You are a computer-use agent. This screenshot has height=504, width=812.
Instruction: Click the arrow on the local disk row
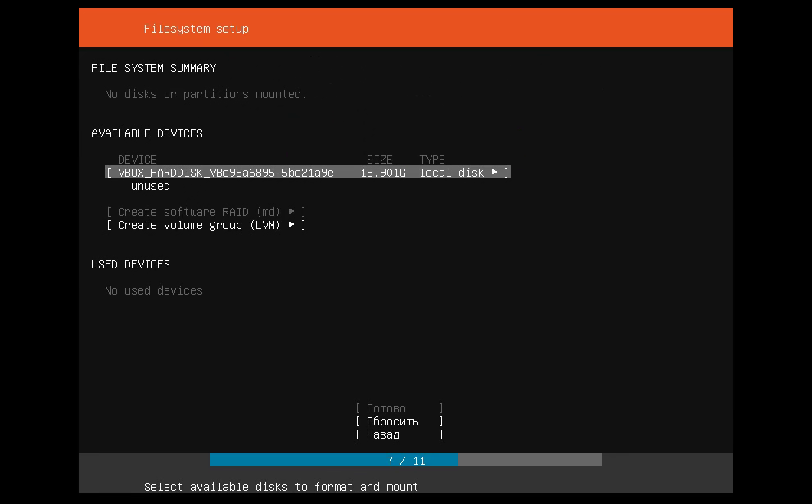click(494, 173)
